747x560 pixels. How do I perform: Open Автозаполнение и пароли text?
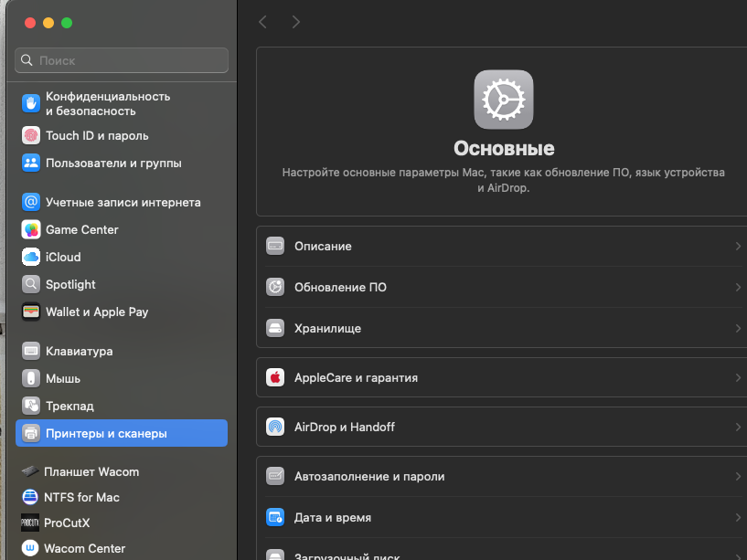click(369, 476)
